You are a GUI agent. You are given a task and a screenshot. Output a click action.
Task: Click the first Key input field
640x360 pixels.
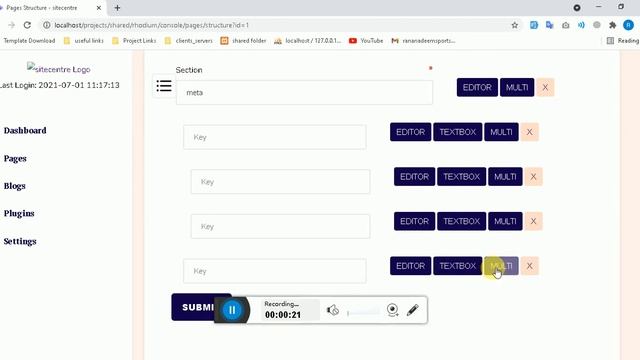275,137
